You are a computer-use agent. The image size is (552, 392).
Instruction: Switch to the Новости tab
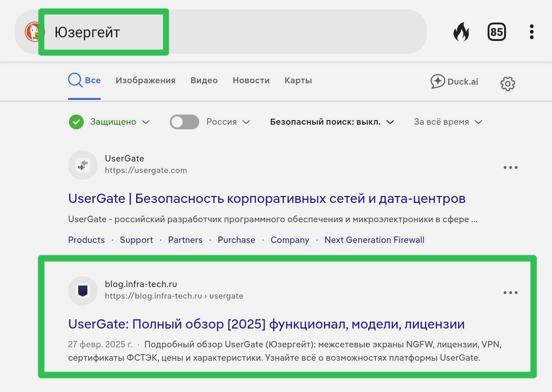click(251, 81)
